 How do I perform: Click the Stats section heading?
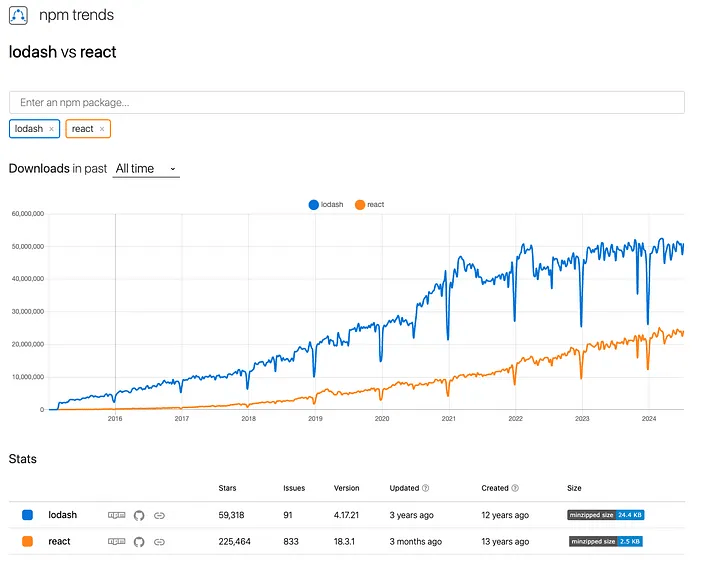(x=22, y=459)
